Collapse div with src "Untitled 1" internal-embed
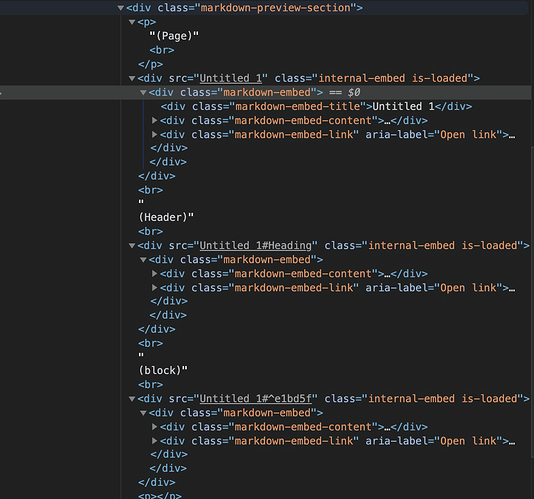 (x=132, y=79)
